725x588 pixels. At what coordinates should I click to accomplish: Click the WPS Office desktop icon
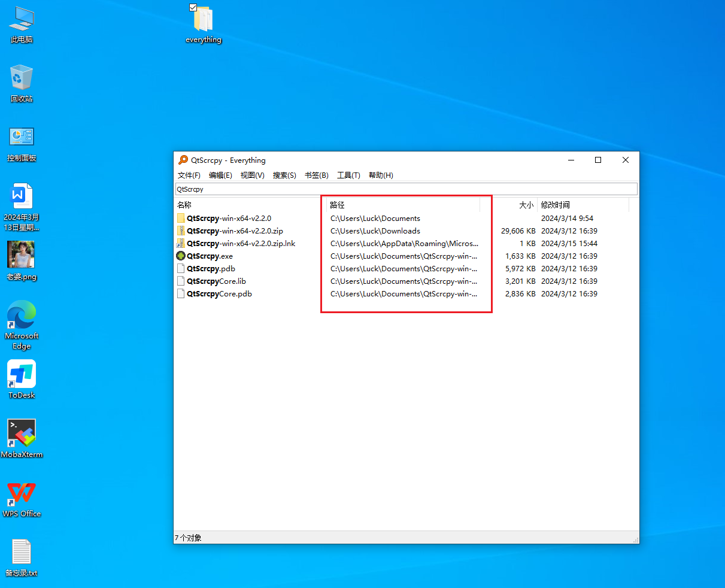(22, 493)
